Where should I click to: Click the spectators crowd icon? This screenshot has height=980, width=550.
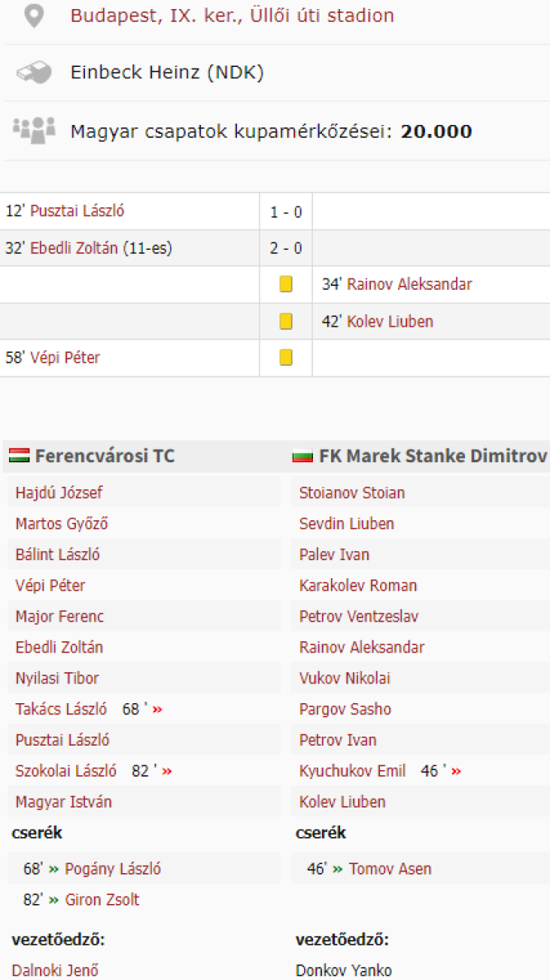(x=34, y=131)
